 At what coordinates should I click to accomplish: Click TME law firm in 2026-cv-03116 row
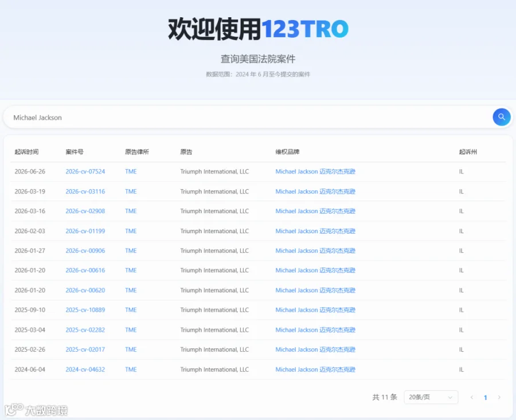[131, 191]
